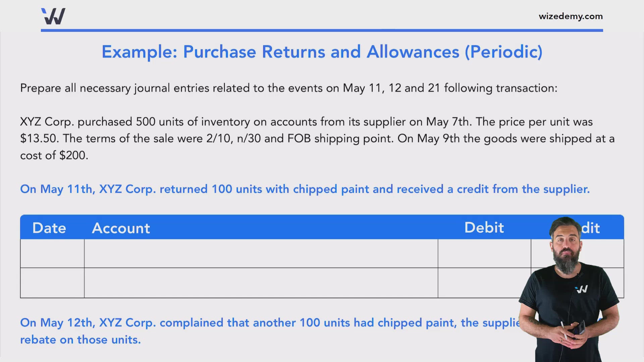
Task: Click the first row Date cell
Action: click(52, 253)
